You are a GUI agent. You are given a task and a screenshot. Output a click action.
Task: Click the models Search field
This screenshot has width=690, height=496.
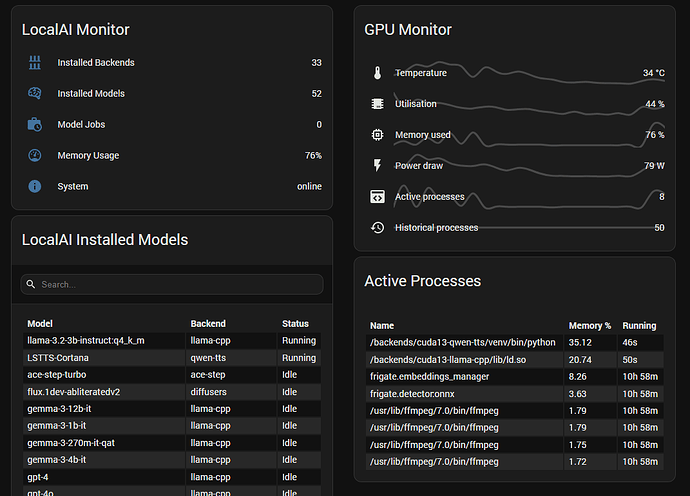click(x=172, y=284)
